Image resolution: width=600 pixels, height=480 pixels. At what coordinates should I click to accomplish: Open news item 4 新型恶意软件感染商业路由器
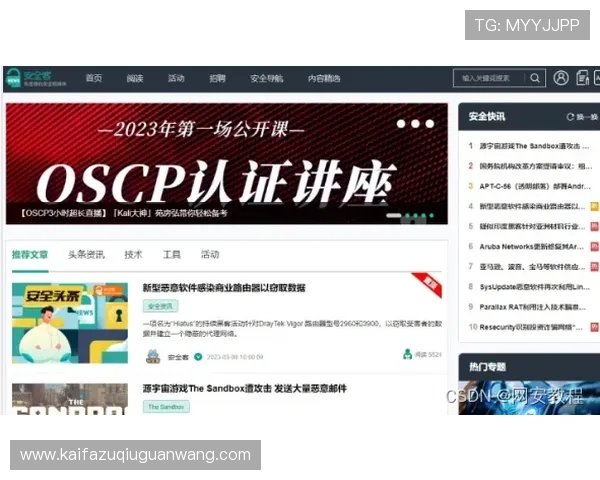pyautogui.click(x=532, y=207)
